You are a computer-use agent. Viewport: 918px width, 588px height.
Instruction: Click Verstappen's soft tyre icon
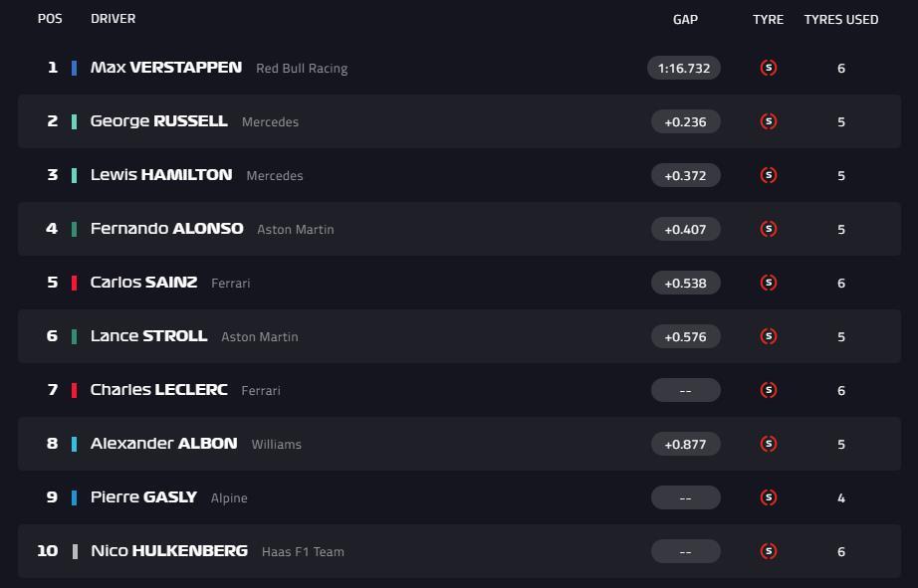[x=768, y=68]
